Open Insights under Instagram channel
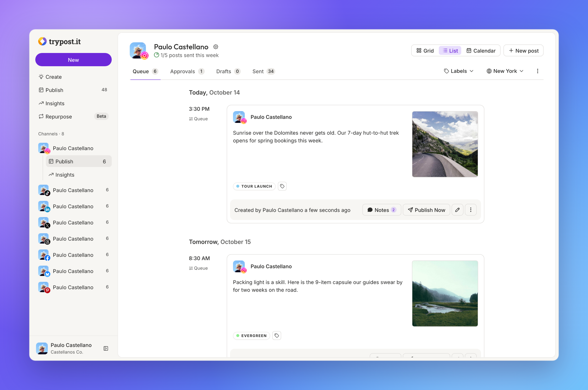Screen dimensions: 588x390 click(x=78, y=175)
